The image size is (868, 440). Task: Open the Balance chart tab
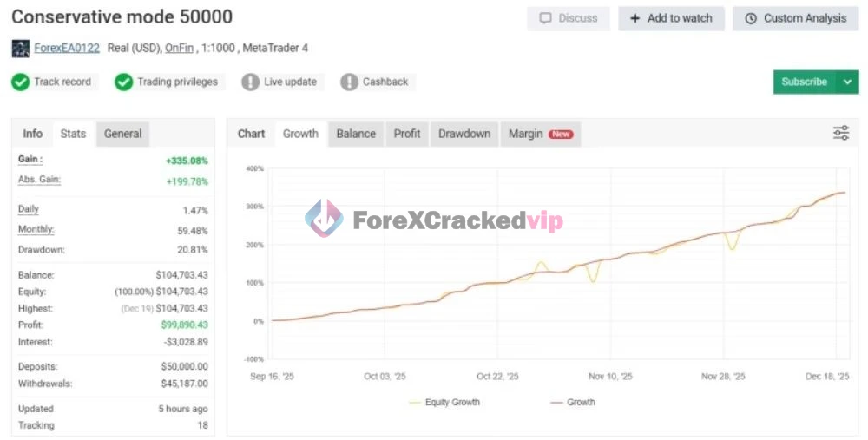356,134
